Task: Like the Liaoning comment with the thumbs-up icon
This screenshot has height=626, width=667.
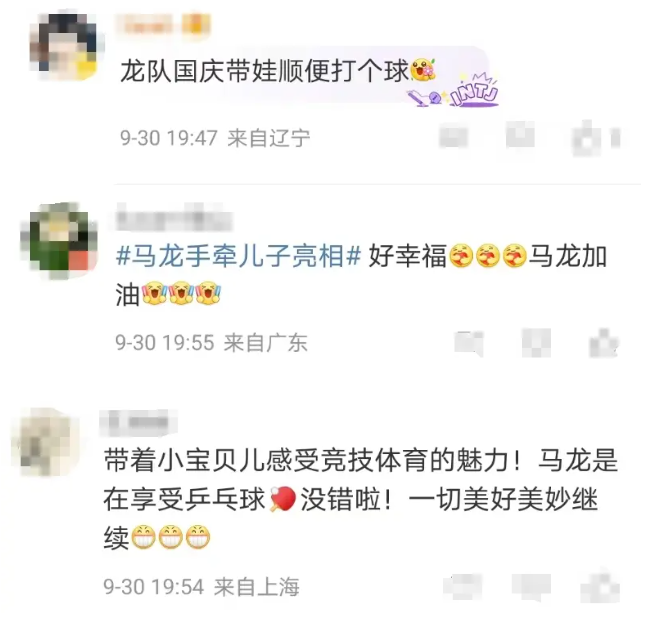Action: 588,138
